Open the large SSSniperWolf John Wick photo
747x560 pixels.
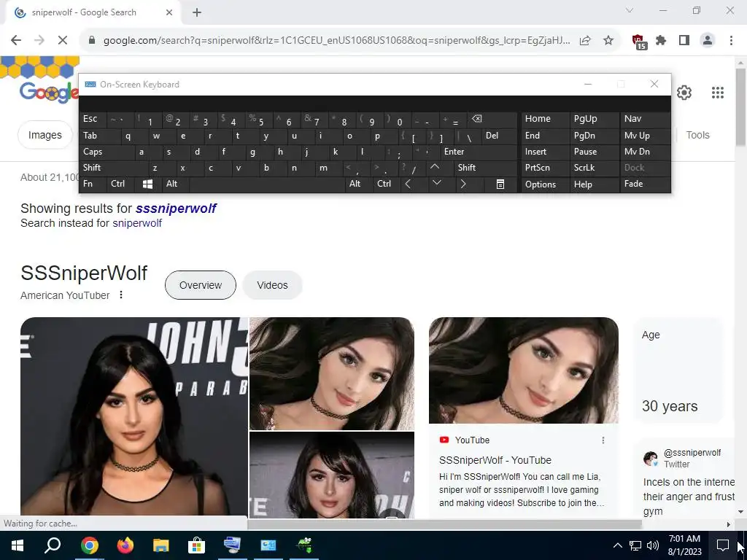click(x=134, y=416)
